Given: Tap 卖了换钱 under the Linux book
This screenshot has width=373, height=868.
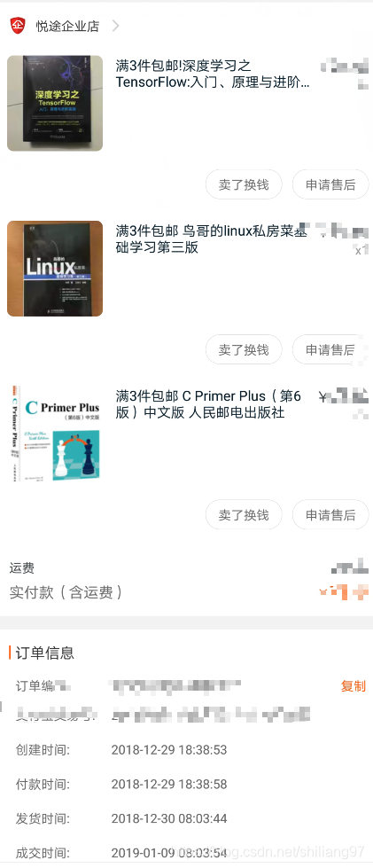Looking at the screenshot, I should pos(244,349).
